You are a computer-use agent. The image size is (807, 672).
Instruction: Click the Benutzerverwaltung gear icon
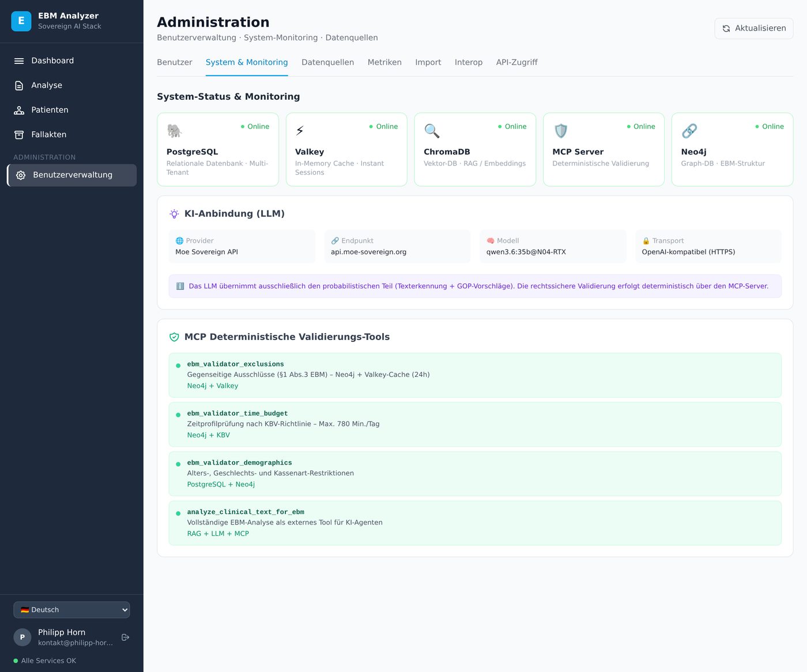click(x=21, y=175)
